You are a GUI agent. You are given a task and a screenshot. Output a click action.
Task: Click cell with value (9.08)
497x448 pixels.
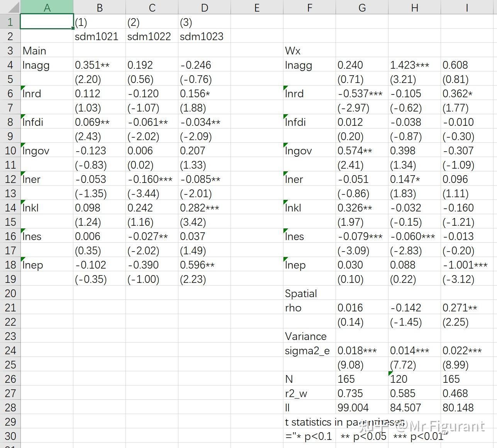(362, 364)
